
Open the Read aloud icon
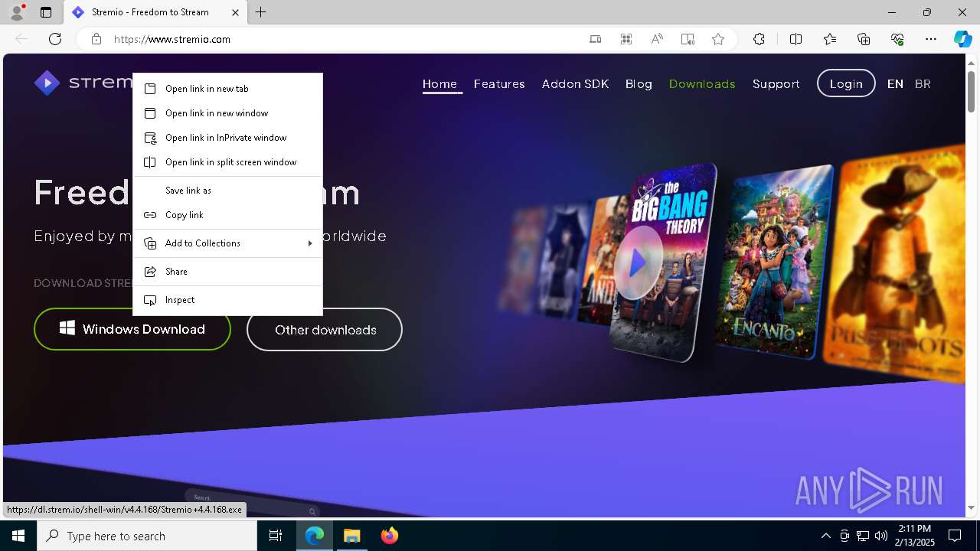657,39
